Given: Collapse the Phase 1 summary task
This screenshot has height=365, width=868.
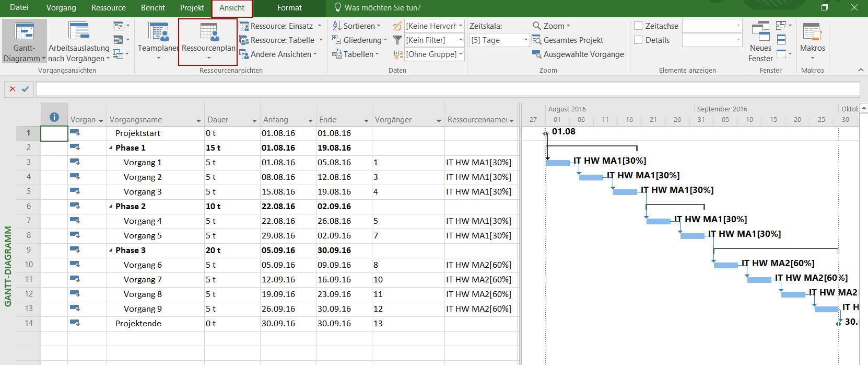Looking at the screenshot, I should [111, 148].
